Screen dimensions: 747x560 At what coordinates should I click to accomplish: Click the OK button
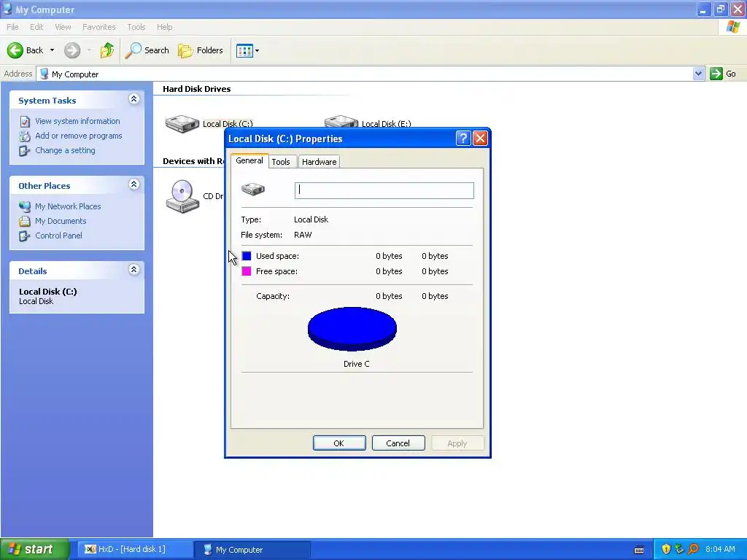pos(339,443)
